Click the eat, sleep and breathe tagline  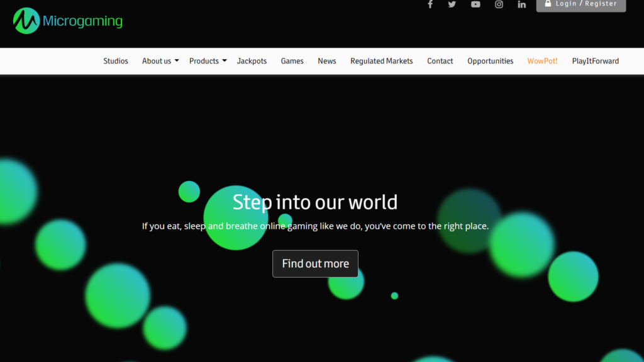point(315,226)
